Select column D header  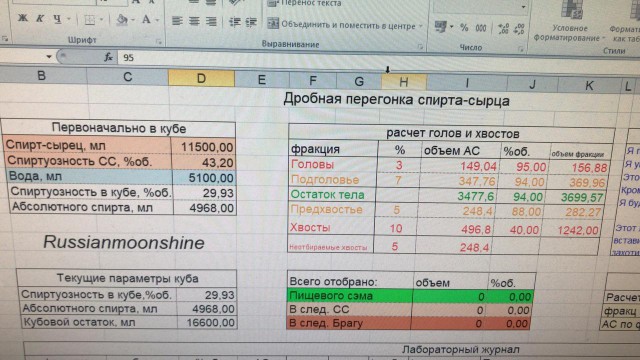201,78
